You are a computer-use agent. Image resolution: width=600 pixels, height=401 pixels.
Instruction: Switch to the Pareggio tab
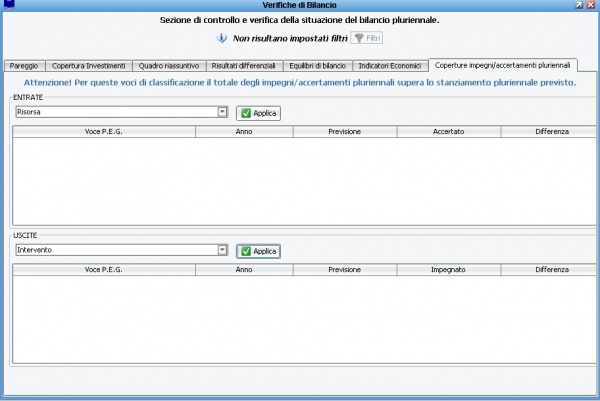(x=24, y=65)
